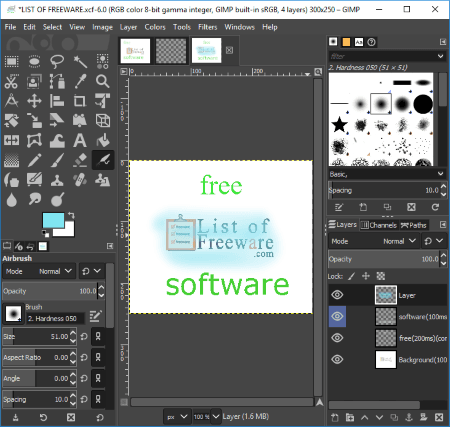Open brush tag 'Basic,' dropdown

tap(440, 174)
